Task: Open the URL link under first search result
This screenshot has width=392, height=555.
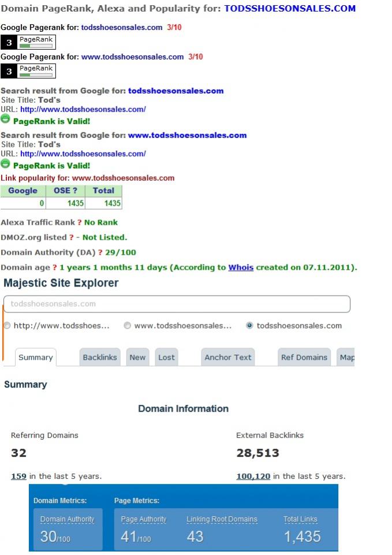Action: point(83,109)
